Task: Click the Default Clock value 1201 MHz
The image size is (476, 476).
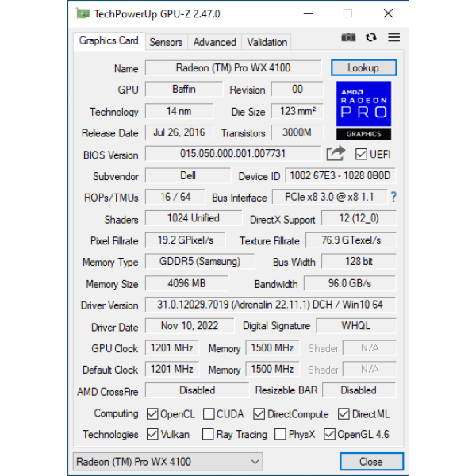Action: click(172, 369)
